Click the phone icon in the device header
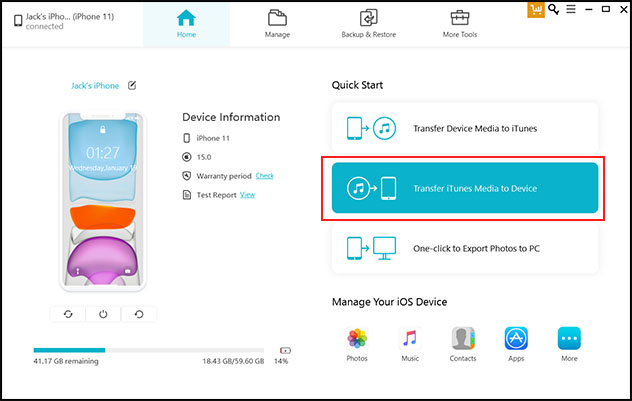Viewport: 632px width, 401px height. [18, 21]
